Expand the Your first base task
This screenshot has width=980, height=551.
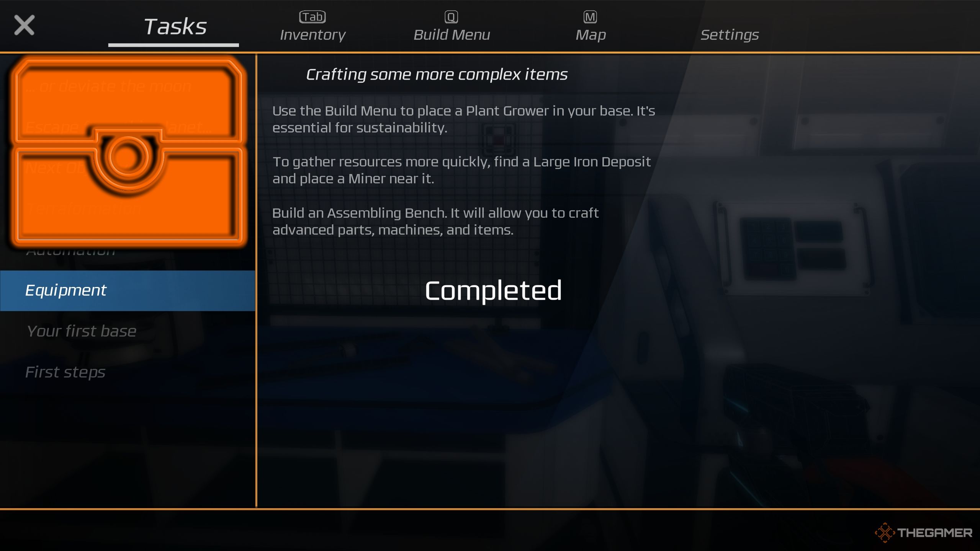(80, 330)
